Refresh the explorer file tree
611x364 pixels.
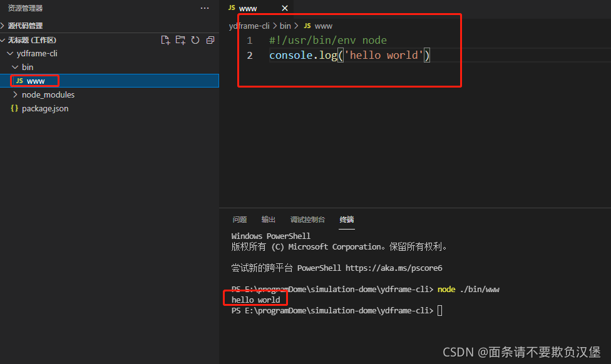[195, 40]
